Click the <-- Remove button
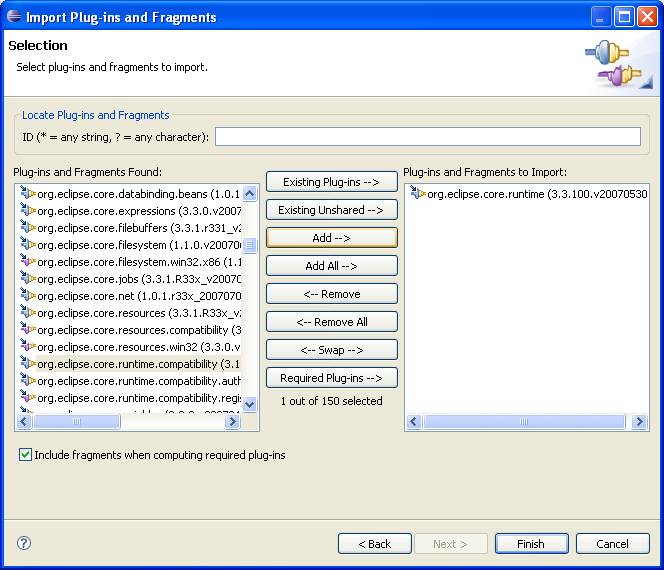 pyautogui.click(x=332, y=294)
